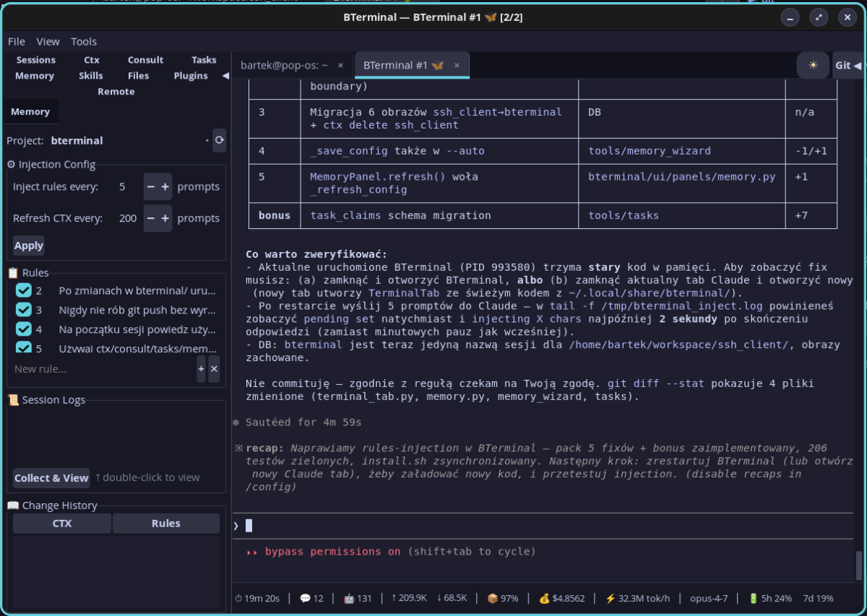Click the Sautéed for 4m 59s line
Viewport: 867px width, 616px height.
[x=297, y=422]
